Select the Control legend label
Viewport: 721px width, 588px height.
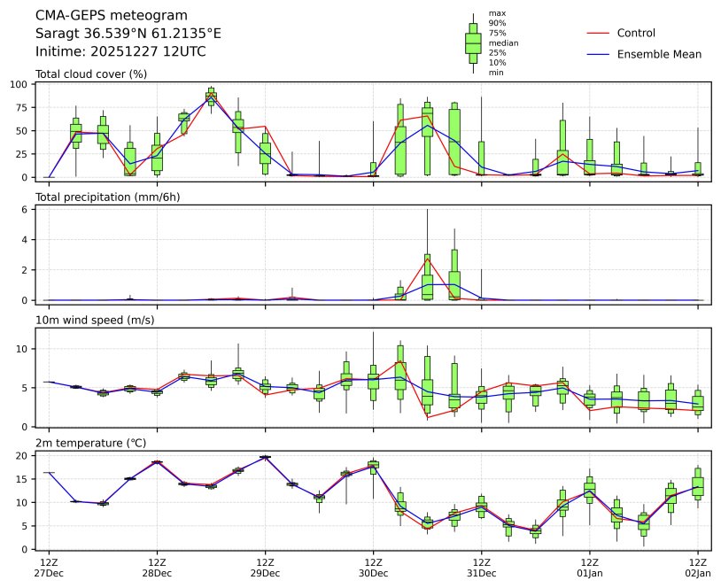click(636, 33)
